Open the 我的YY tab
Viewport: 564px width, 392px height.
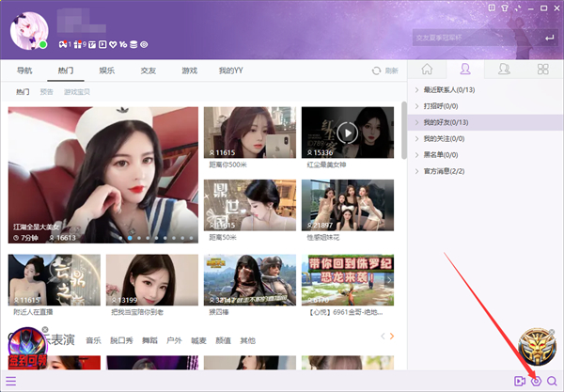(x=231, y=71)
